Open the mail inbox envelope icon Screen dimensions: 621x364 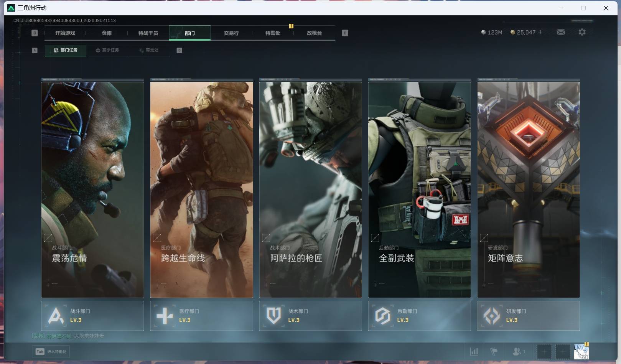coord(561,32)
